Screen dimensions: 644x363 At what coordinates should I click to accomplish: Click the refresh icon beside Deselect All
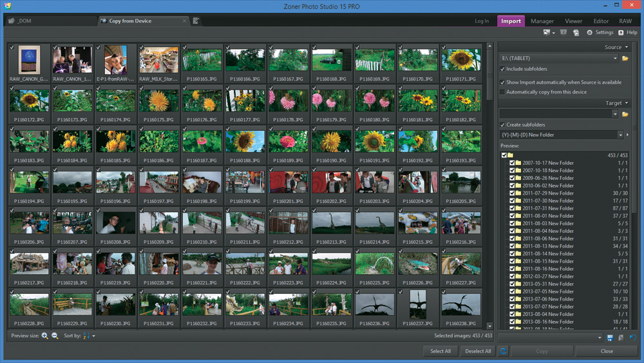pos(504,351)
